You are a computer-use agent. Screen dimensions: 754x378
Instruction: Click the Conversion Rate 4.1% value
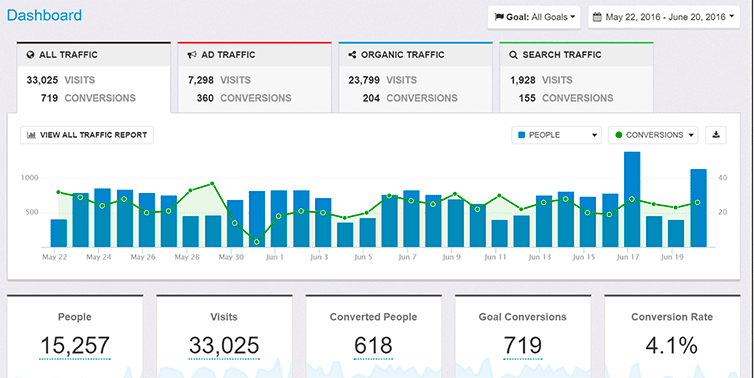[x=672, y=345]
